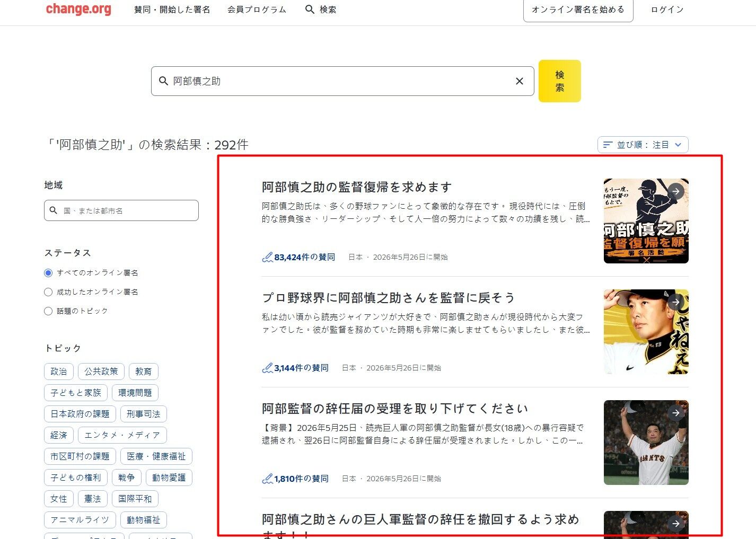This screenshot has width=756, height=539.
Task: Click the 検索 text in the top navigation
Action: click(x=328, y=10)
